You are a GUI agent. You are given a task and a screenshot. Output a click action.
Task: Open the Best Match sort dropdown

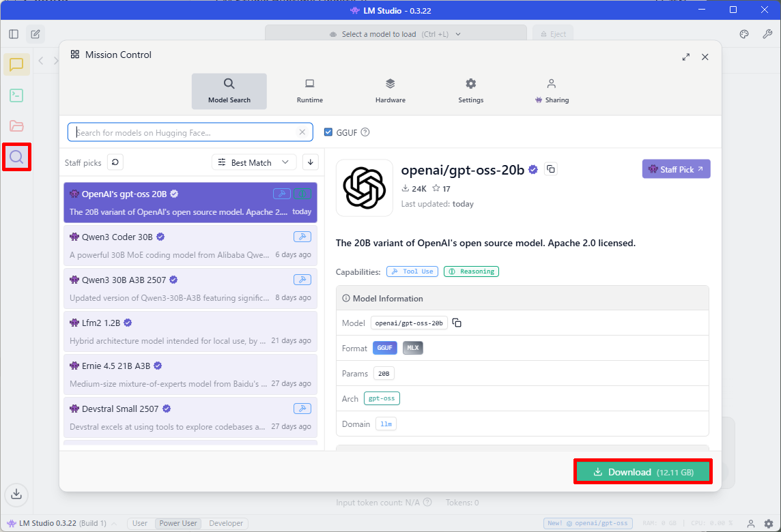coord(254,162)
